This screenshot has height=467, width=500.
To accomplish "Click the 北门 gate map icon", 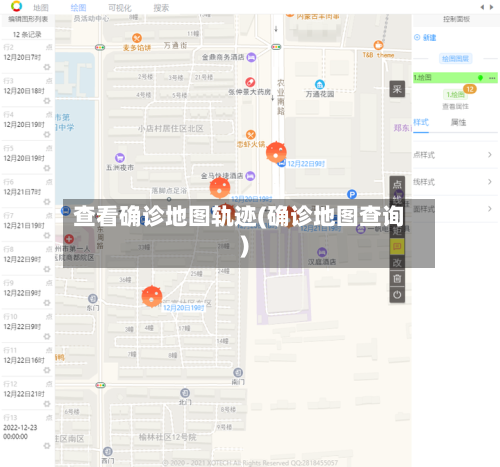I will [185, 393].
